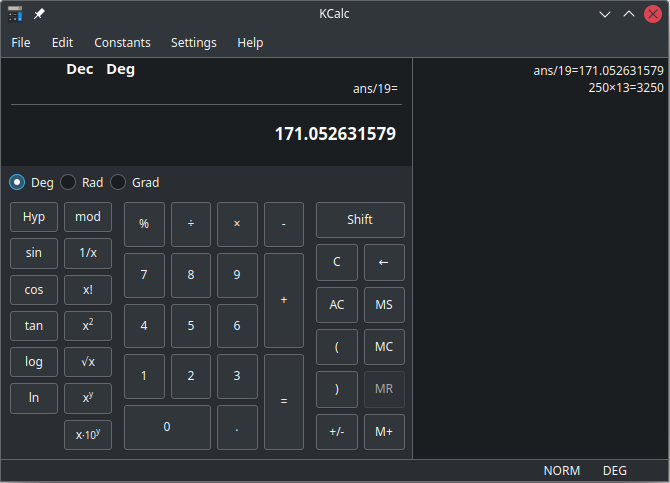
Task: Click the % percent key
Action: point(144,224)
